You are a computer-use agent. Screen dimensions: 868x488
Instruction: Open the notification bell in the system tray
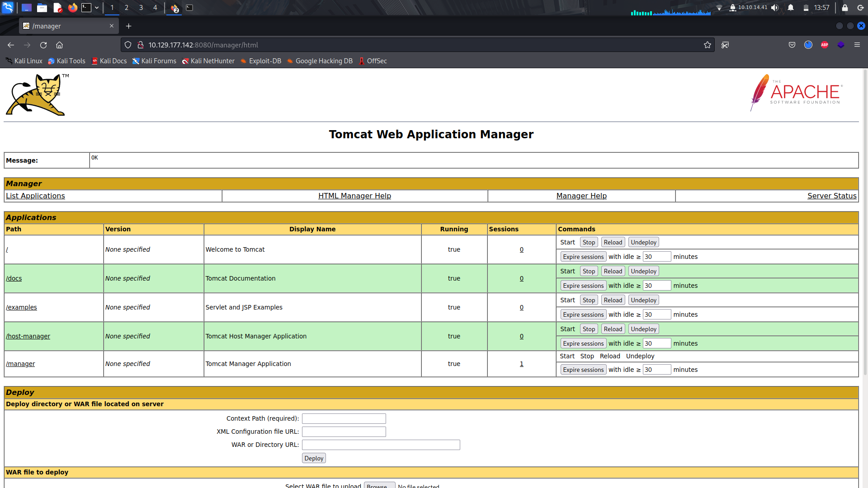(790, 8)
